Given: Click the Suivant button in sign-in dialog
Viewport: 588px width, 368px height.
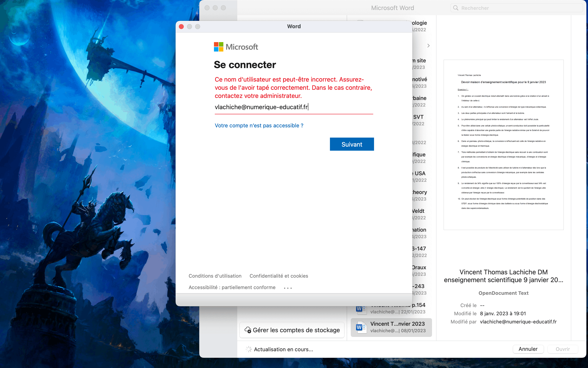Looking at the screenshot, I should [352, 144].
